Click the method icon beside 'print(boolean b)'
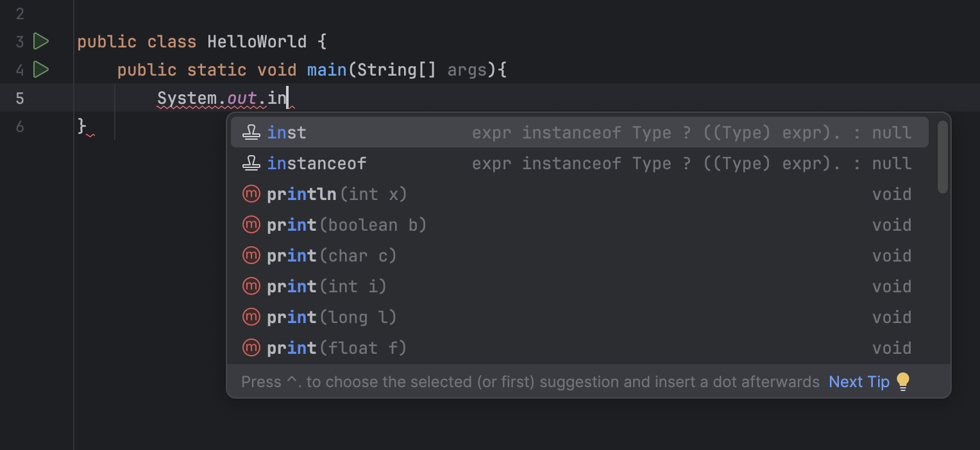The height and width of the screenshot is (450, 980). 251,224
